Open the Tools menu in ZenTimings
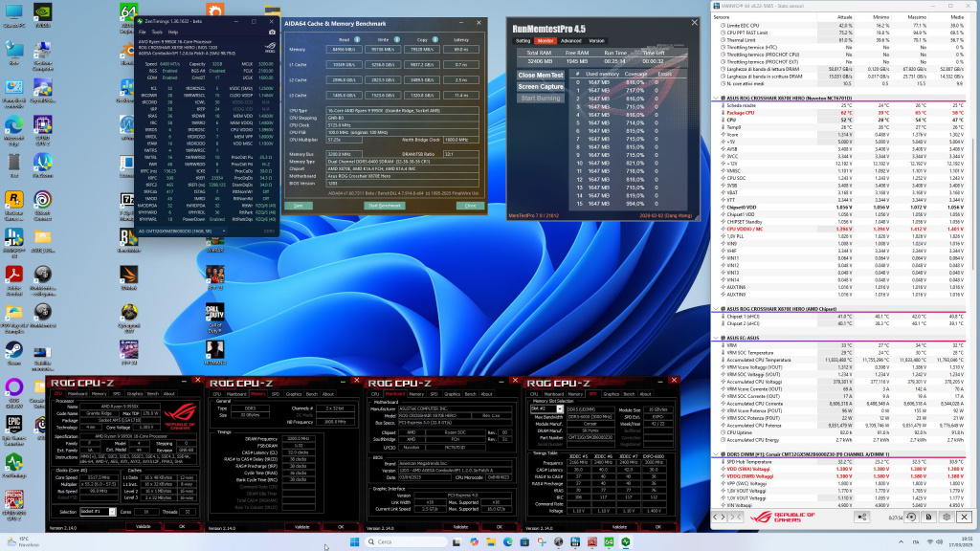Image resolution: width=980 pixels, height=551 pixels. [x=156, y=32]
